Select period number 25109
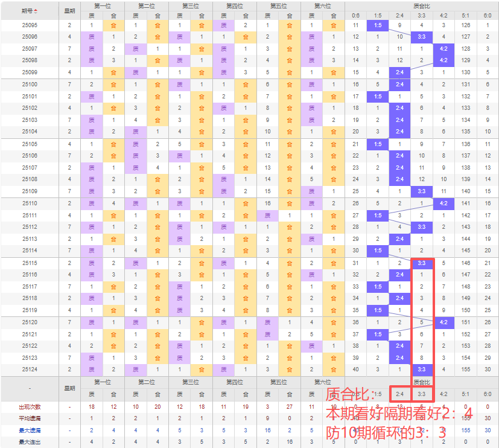The image size is (499, 448). point(30,191)
